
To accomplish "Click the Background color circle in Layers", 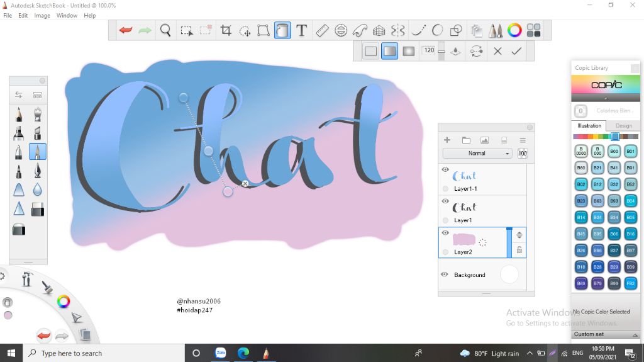I will point(509,274).
